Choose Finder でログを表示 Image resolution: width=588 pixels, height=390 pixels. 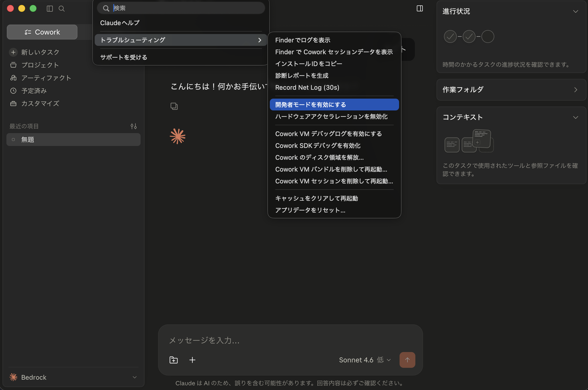(334, 40)
